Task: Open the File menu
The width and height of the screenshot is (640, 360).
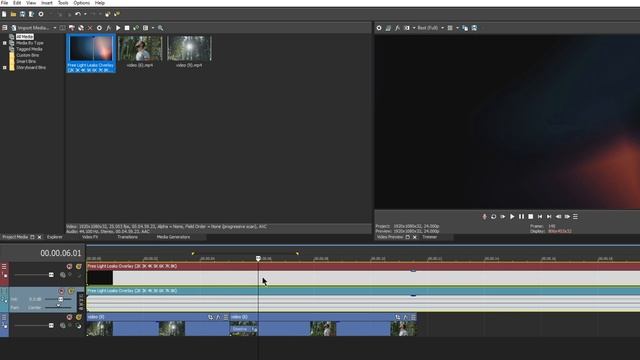Action: [4, 3]
